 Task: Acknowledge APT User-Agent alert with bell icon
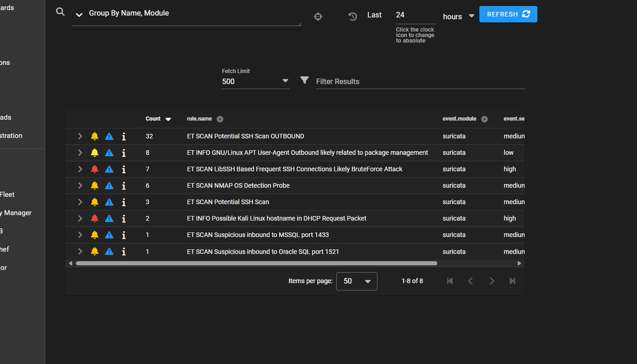(x=95, y=153)
